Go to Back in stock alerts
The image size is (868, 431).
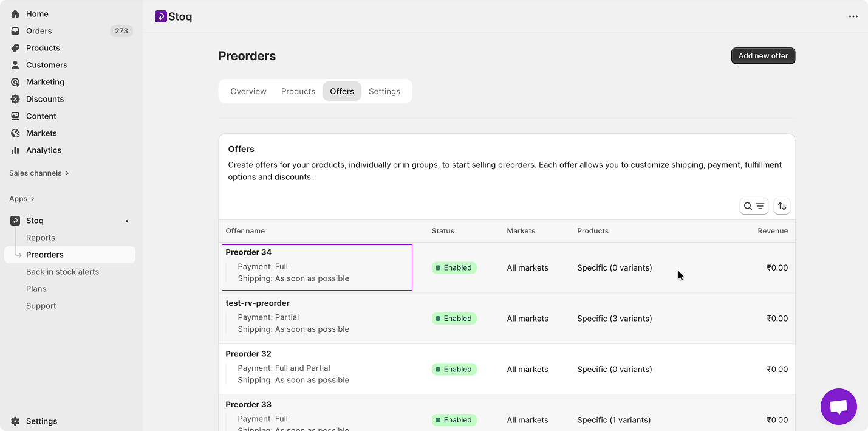[x=63, y=272]
